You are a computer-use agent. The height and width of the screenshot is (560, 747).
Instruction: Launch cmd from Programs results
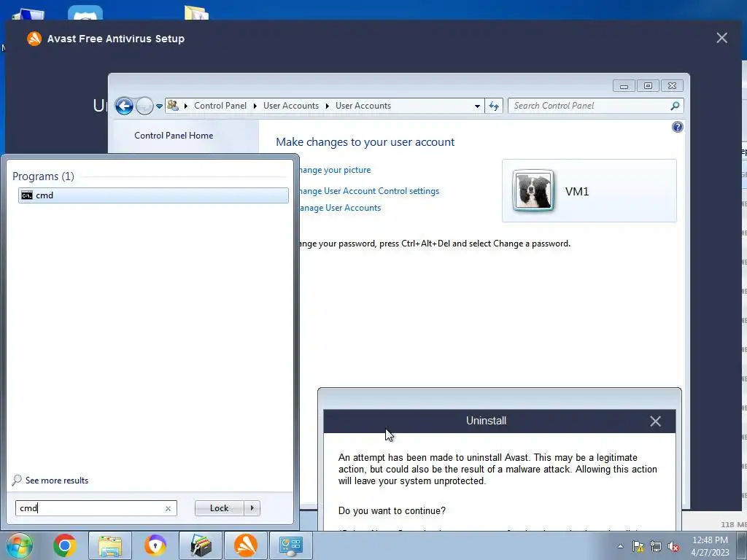(x=153, y=195)
